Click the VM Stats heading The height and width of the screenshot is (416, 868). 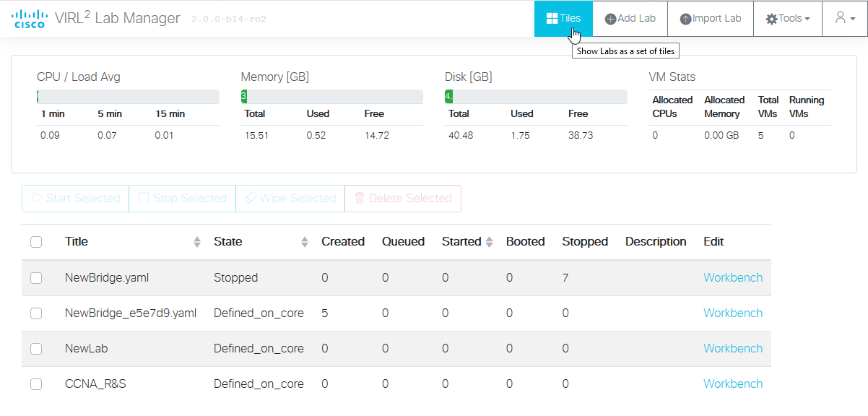(672, 77)
